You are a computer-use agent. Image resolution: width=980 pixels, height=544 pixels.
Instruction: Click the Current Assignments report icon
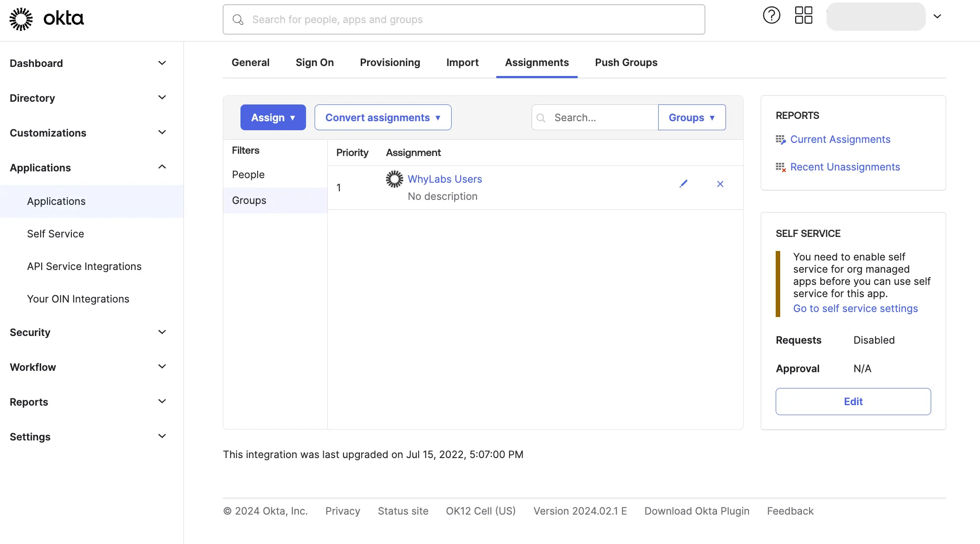pyautogui.click(x=781, y=139)
